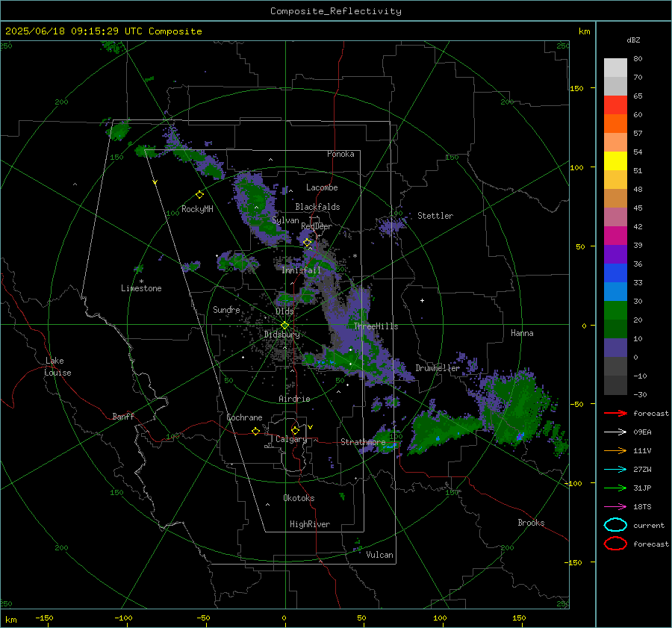Click the cyan 27ZW arrow icon

pyautogui.click(x=615, y=470)
